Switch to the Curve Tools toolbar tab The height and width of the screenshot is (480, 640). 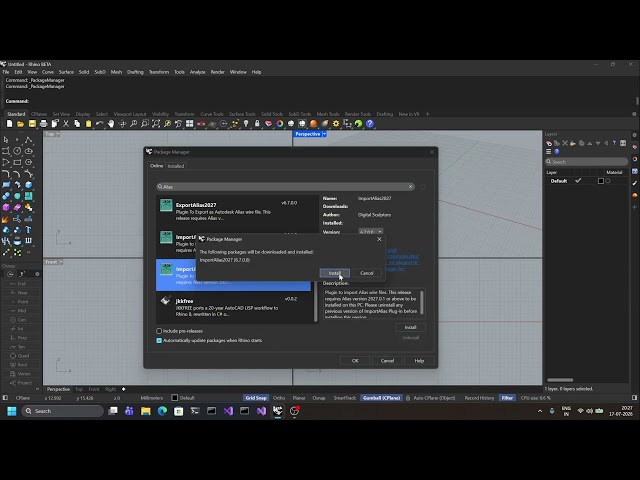(212, 114)
